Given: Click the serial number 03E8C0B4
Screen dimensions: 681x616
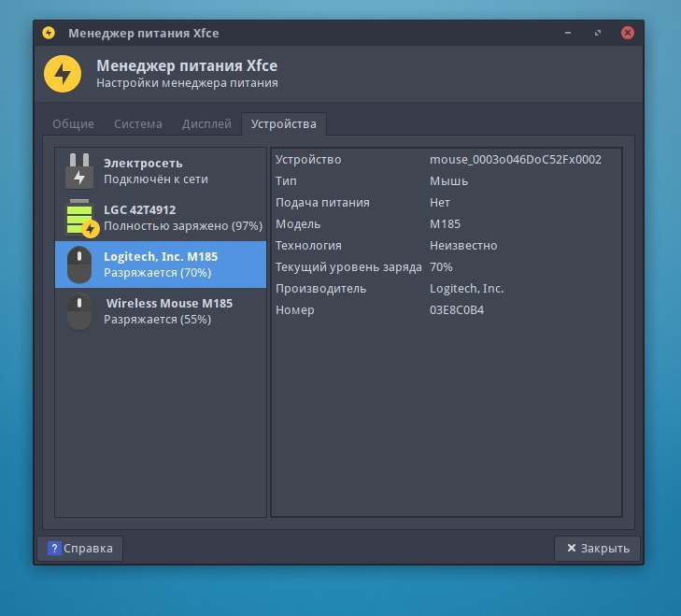Looking at the screenshot, I should click(457, 310).
